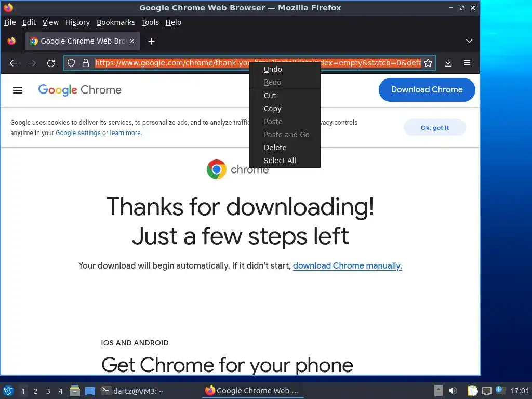Screen dimensions: 532x399
Task: Open the View menu
Action: 50,22
